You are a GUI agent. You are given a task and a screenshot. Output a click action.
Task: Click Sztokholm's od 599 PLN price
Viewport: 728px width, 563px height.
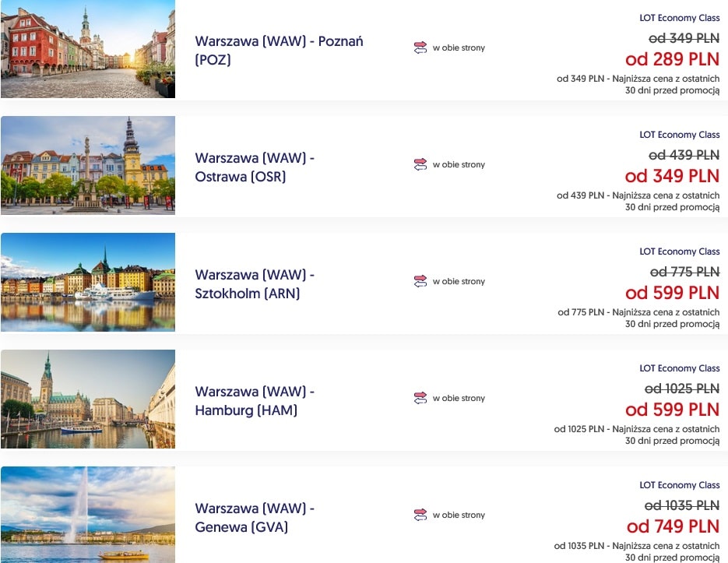(672, 293)
